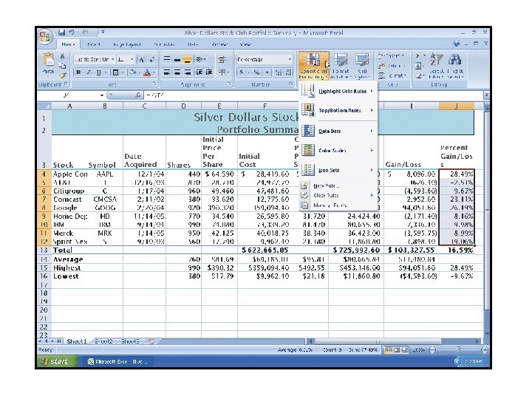Open the Percentage number format dropdown
Screen dimensions: 532x399
(290, 60)
